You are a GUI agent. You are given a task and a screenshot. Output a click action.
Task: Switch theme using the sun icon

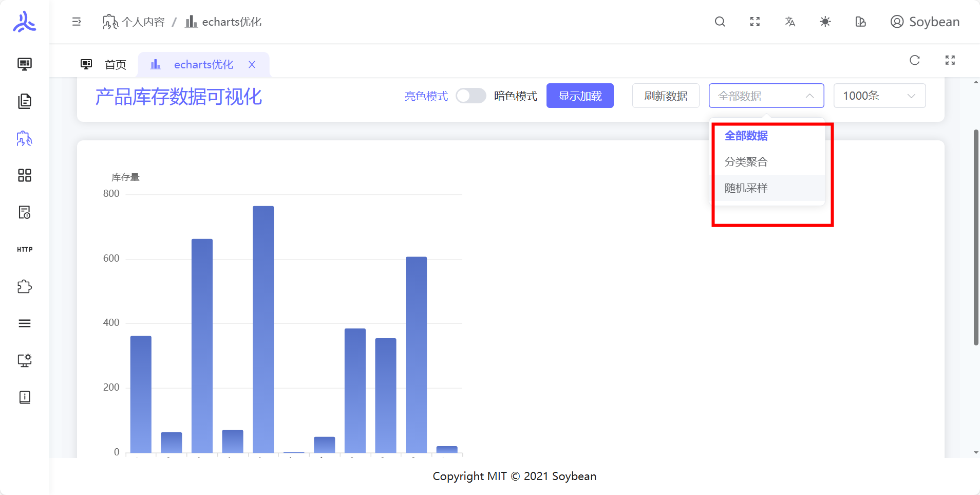point(825,22)
